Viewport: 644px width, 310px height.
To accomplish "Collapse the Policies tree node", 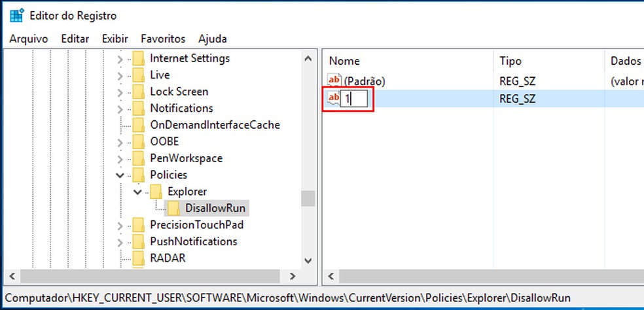I will (120, 175).
